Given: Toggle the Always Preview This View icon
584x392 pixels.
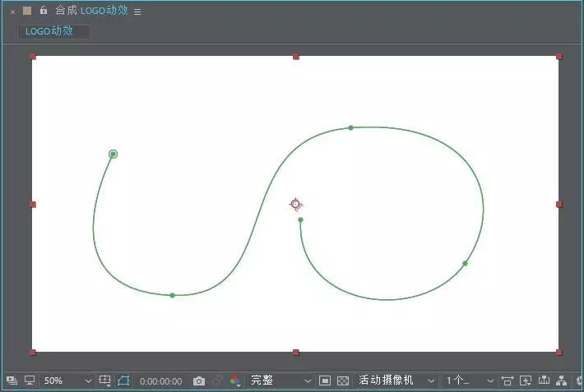Looking at the screenshot, I should (12, 380).
